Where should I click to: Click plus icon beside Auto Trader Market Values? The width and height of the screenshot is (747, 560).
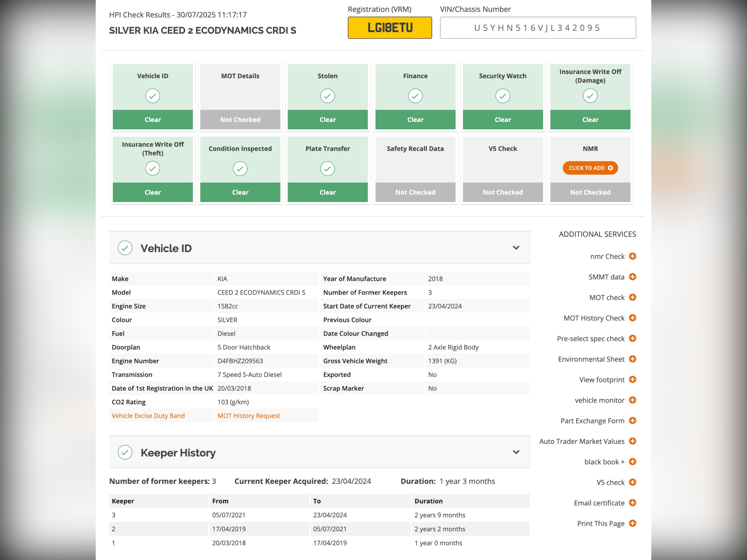click(633, 441)
